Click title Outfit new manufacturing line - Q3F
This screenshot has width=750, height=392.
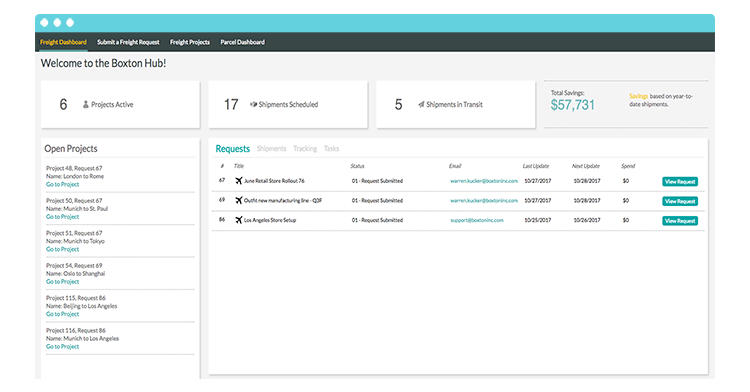(x=283, y=201)
